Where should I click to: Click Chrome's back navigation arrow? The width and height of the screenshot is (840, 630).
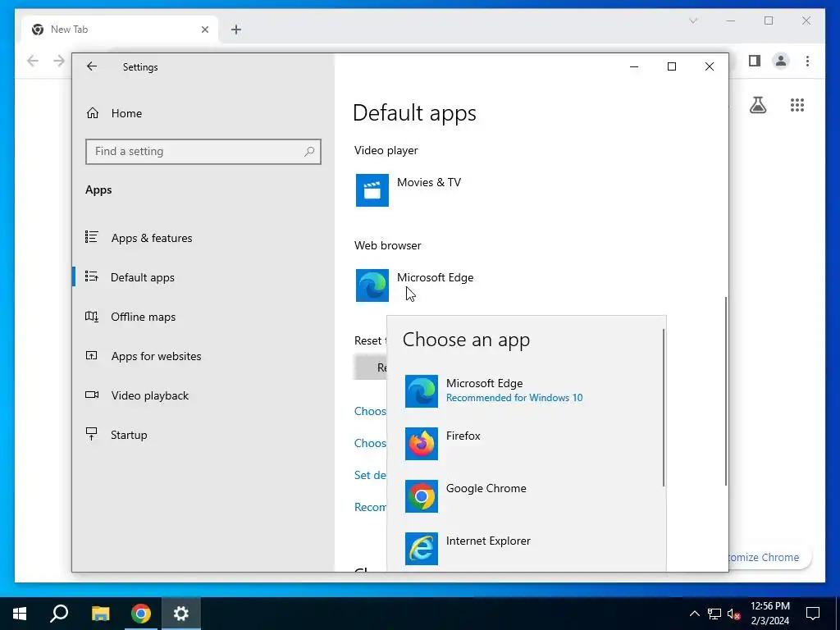33,61
